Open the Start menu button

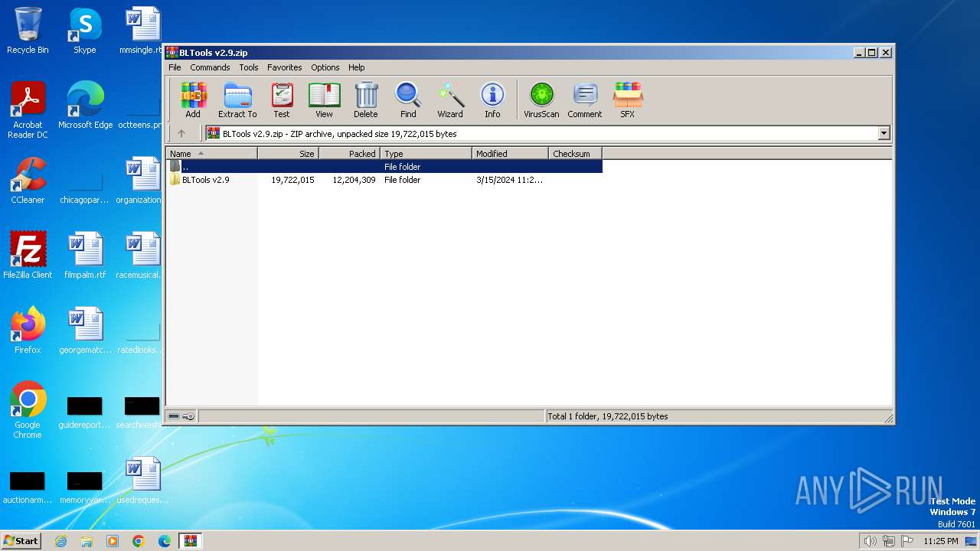pos(21,540)
